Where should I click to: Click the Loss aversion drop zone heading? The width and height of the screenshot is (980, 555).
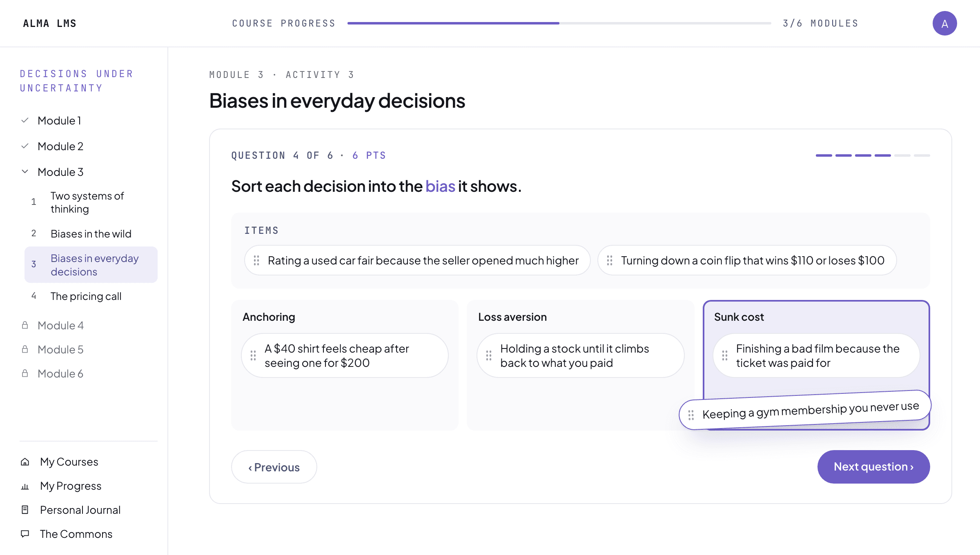tap(512, 317)
